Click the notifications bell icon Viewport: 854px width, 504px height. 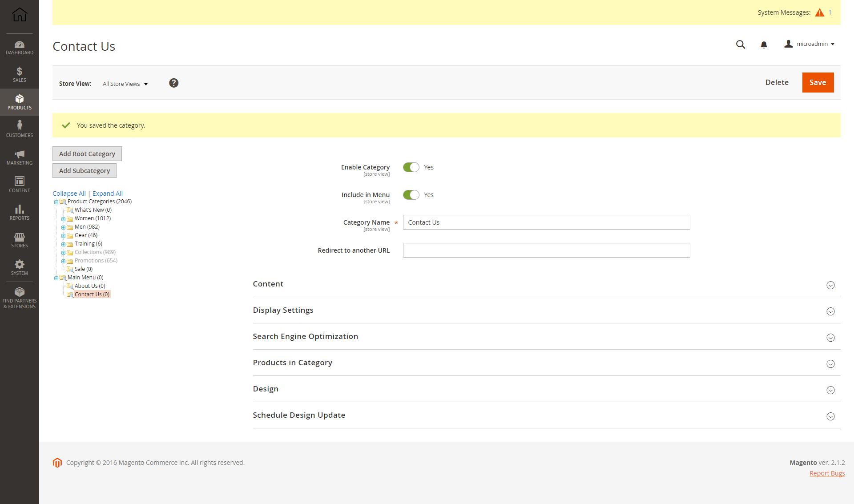tap(764, 44)
